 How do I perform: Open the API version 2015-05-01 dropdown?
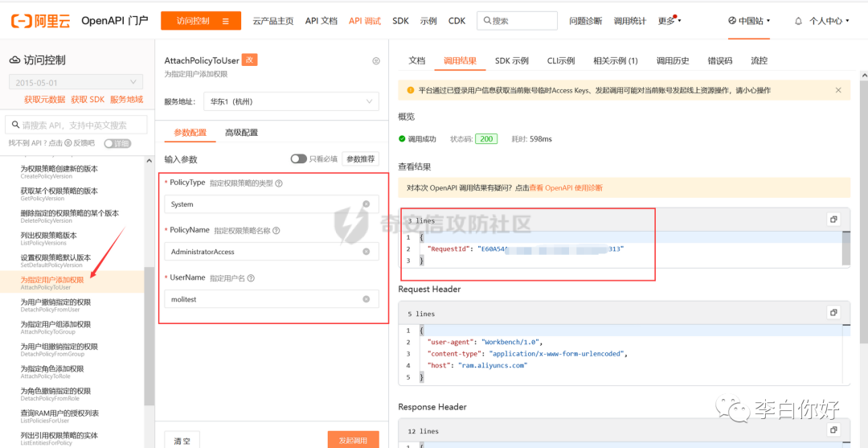(76, 83)
